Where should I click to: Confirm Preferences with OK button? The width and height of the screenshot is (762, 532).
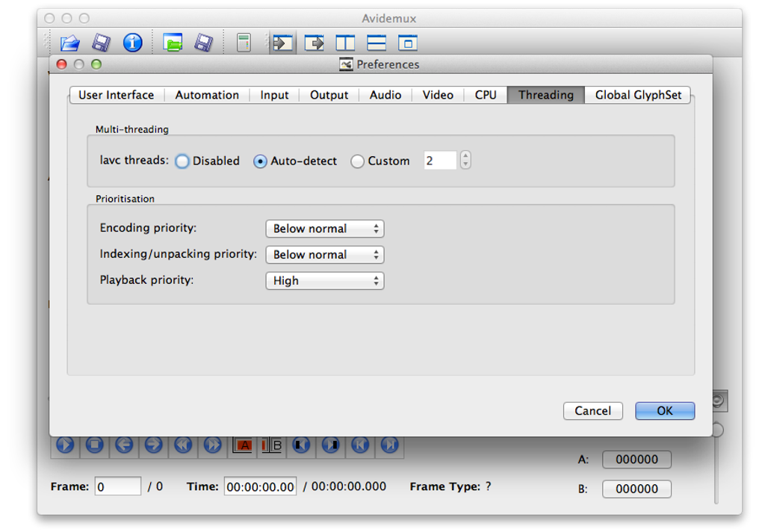coord(665,411)
